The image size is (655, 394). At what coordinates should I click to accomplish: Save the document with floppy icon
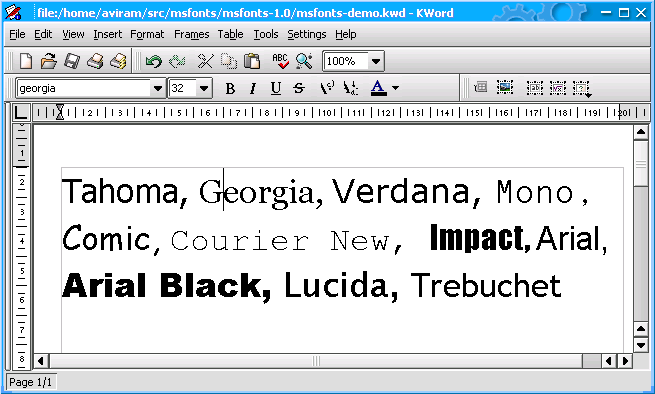72,61
